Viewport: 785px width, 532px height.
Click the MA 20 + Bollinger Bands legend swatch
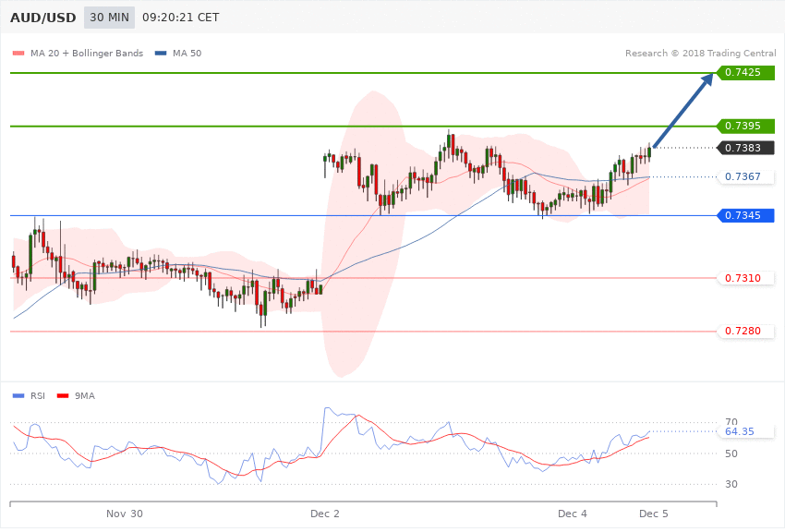click(18, 53)
